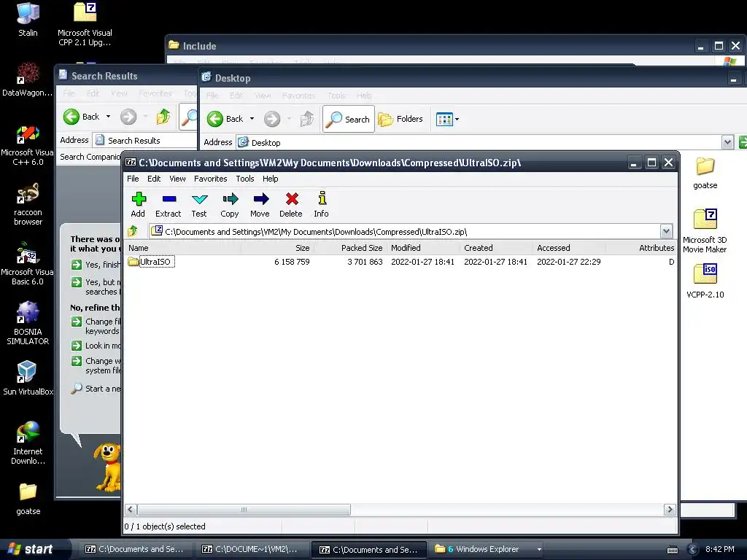Open the Help menu in 7-Zip
This screenshot has height=560, width=747.
click(270, 179)
